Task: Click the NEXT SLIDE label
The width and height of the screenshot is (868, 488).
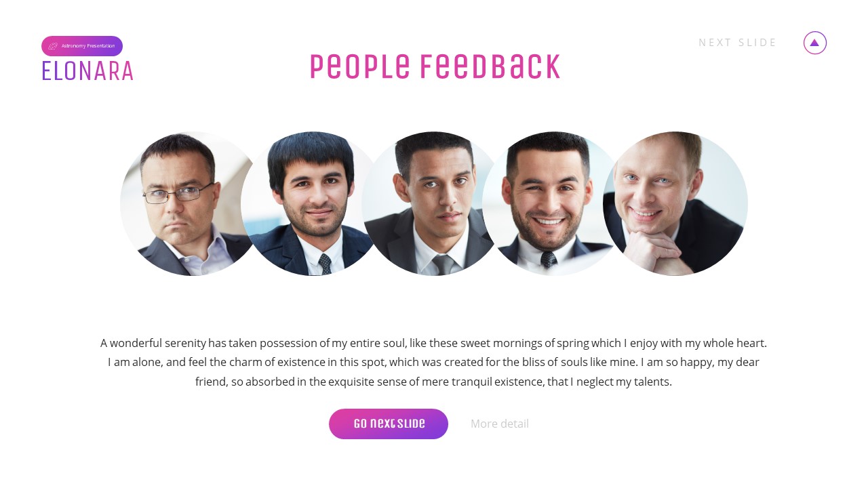Action: tap(737, 43)
